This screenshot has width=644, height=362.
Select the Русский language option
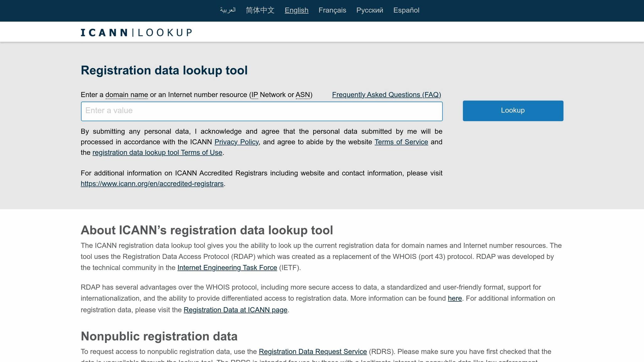coord(369,10)
